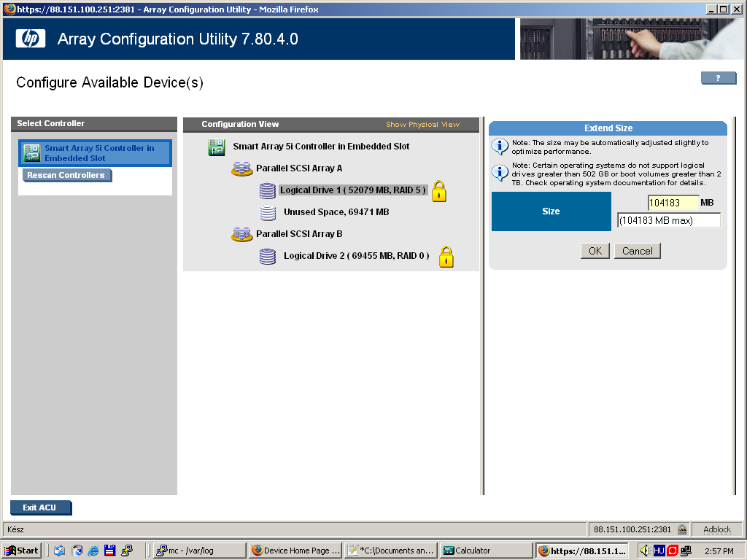Image resolution: width=747 pixels, height=560 pixels.
Task: Click the Size input field with 104183
Action: click(673, 203)
